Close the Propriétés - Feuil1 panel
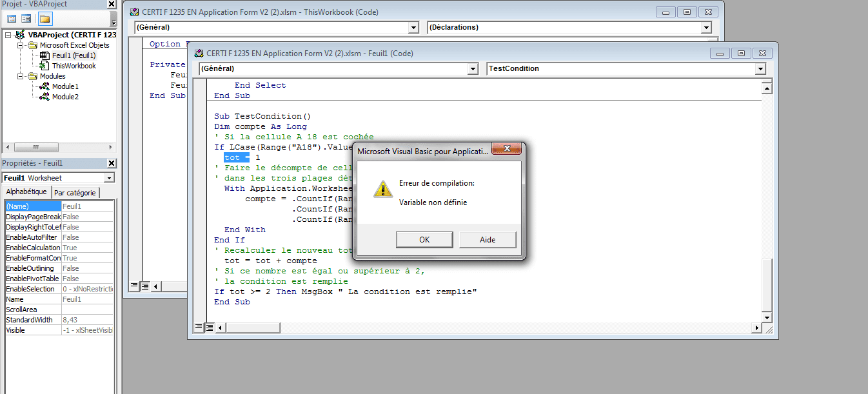 (x=112, y=164)
